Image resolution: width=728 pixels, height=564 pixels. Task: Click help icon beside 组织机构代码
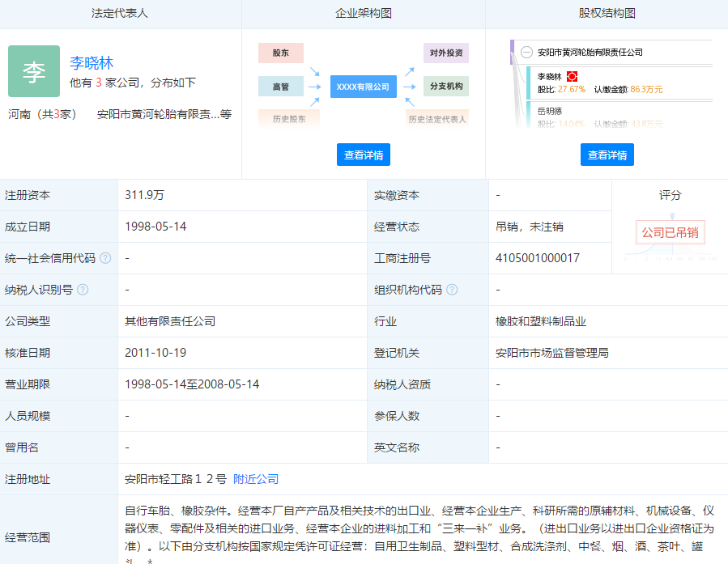tap(452, 290)
